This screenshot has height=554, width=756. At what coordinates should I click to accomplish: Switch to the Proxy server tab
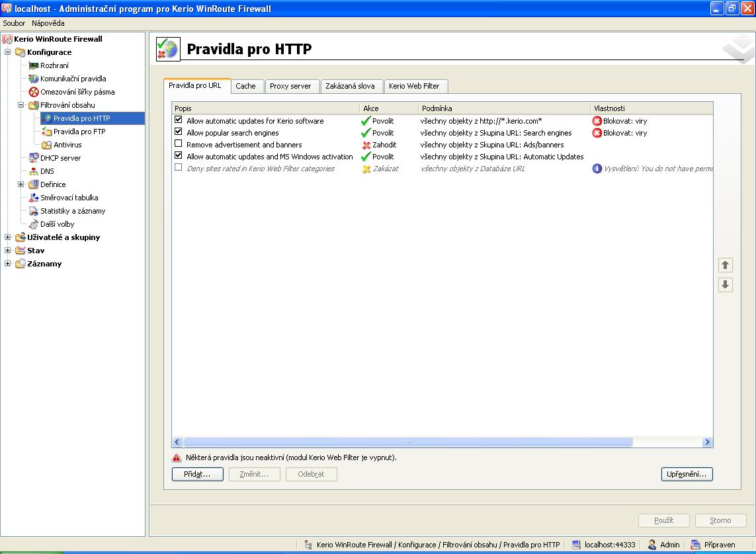(292, 86)
